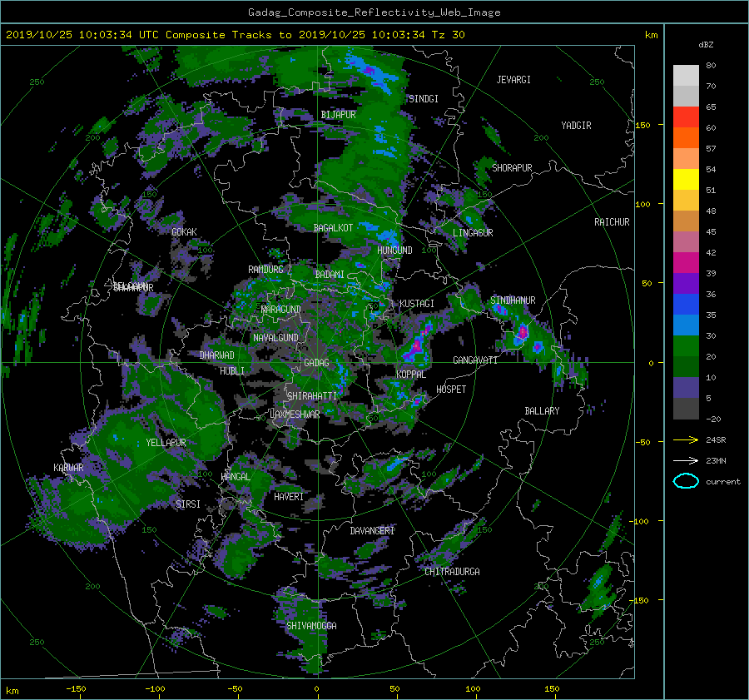Screen dimensions: 749x700
Task: Select the blue 36 dBZ color swatch
Action: pyautogui.click(x=686, y=304)
